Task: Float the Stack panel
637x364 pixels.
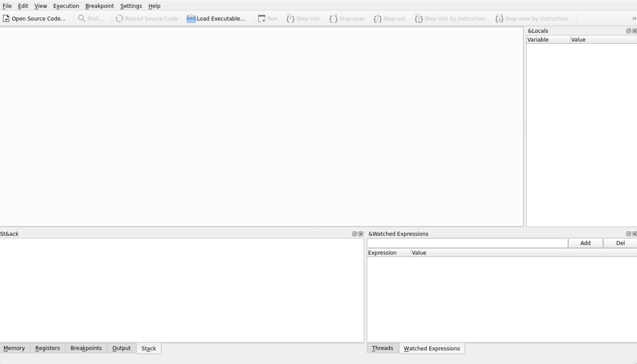Action: [355, 234]
